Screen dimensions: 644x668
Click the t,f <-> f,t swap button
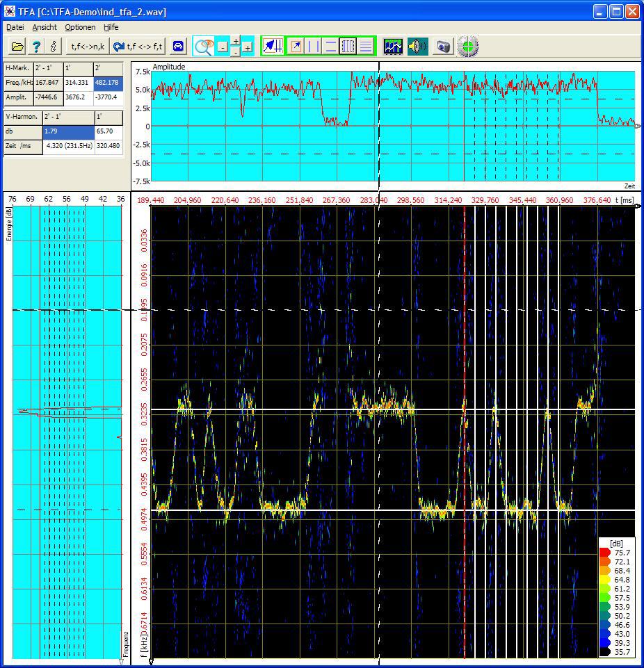click(138, 47)
